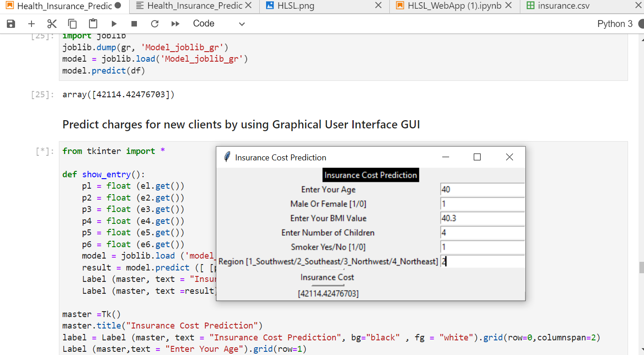Restart kernel and run all cells
The image size is (644, 355).
point(175,23)
